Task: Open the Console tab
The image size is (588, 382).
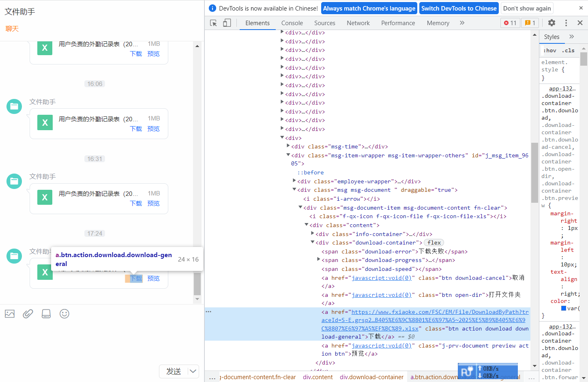Action: tap(292, 23)
